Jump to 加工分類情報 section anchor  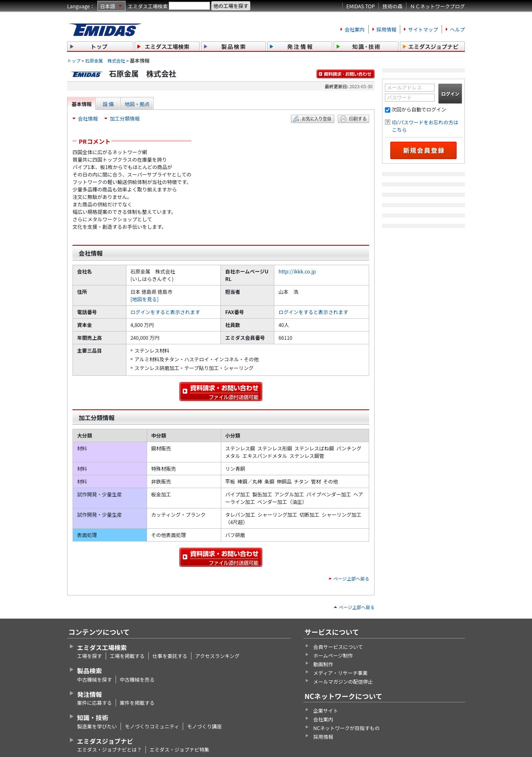(x=125, y=119)
